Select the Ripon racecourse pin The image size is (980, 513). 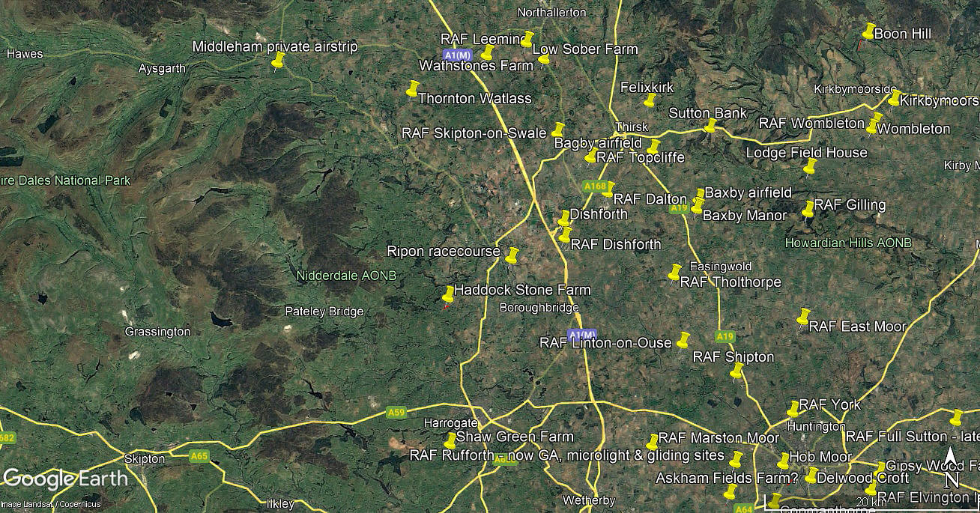512,255
